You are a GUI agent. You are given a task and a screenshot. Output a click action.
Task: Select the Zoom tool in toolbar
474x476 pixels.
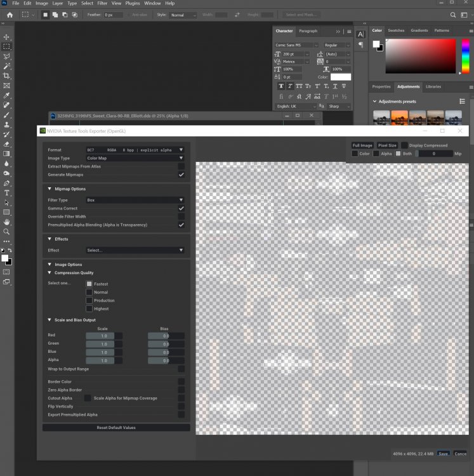pos(7,232)
